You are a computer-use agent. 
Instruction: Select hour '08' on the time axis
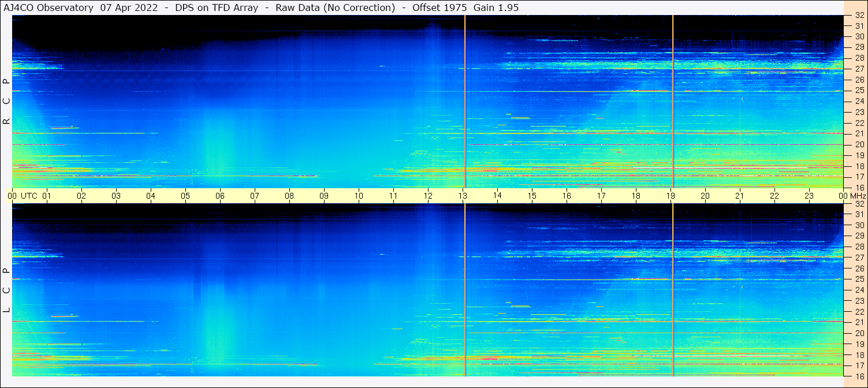tap(289, 196)
